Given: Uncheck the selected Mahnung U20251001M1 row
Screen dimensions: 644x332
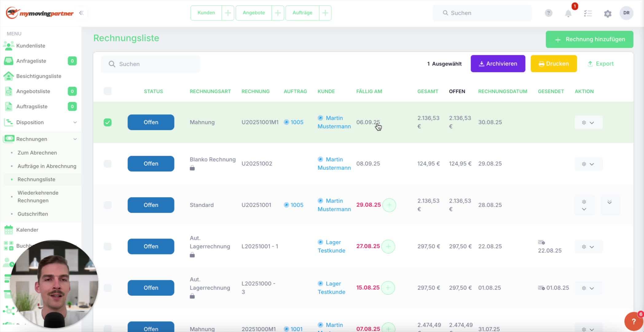Looking at the screenshot, I should tap(108, 122).
